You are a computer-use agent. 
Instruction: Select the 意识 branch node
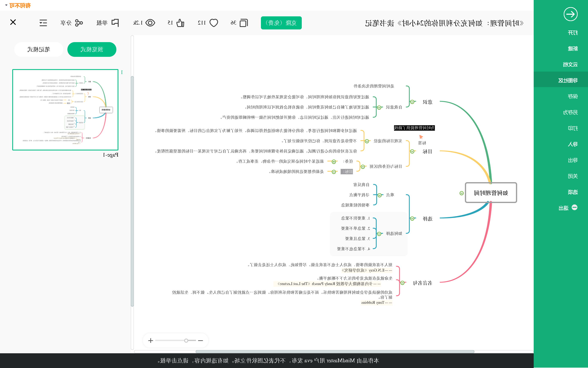coord(427,102)
